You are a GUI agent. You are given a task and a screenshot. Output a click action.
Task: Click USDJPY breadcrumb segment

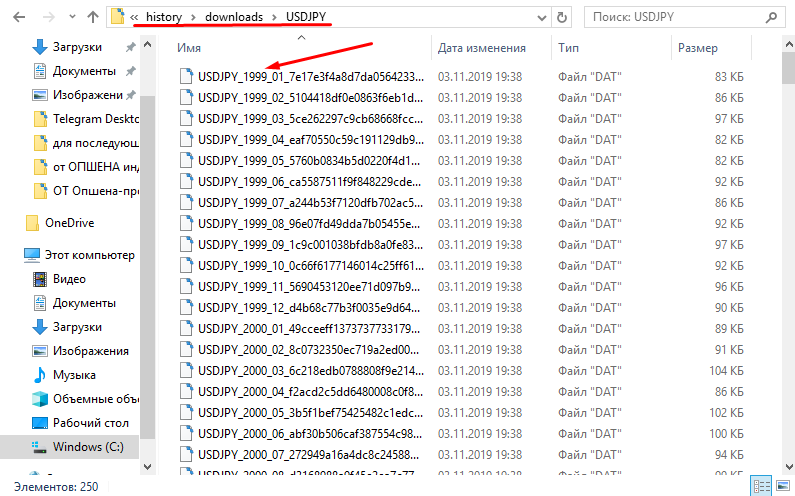pyautogui.click(x=306, y=17)
